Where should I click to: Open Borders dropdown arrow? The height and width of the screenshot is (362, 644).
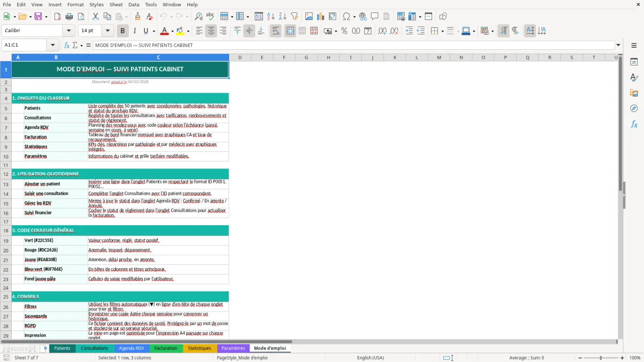coord(442,31)
